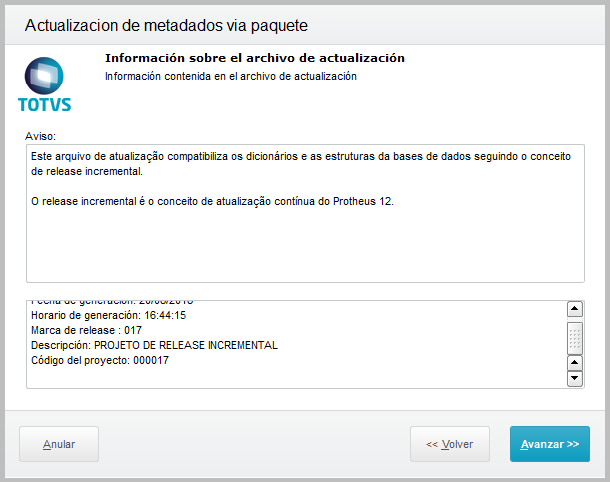Image resolution: width=610 pixels, height=482 pixels.
Task: Click the 'Actualizacion de metadados via paquete' title
Action: point(166,26)
